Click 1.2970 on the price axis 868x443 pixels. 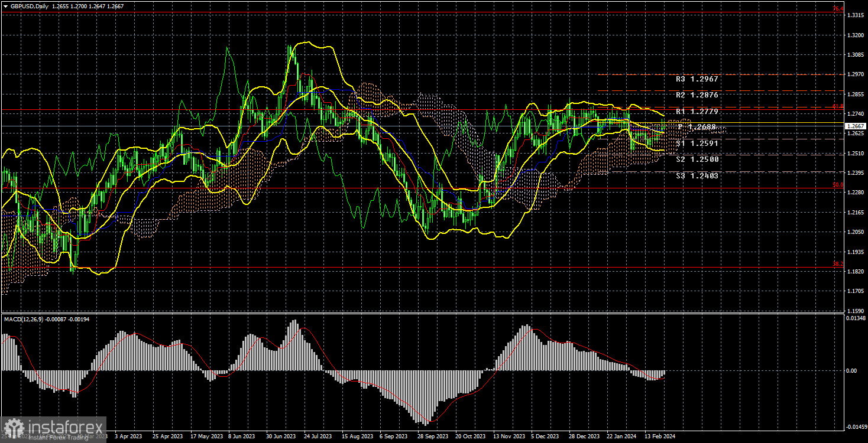(x=856, y=74)
